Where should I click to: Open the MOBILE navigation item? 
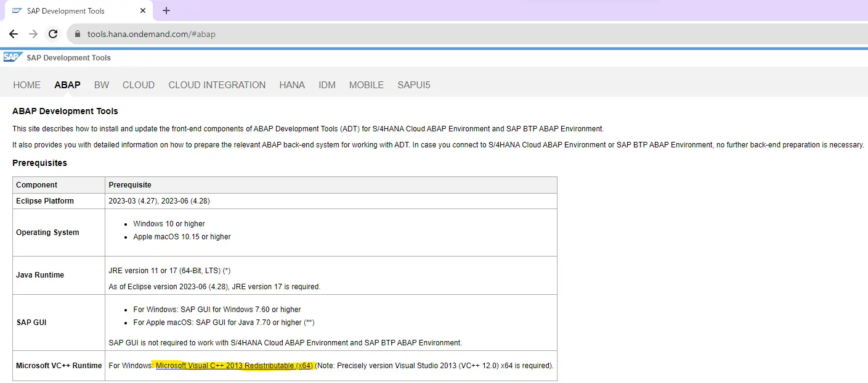(367, 85)
